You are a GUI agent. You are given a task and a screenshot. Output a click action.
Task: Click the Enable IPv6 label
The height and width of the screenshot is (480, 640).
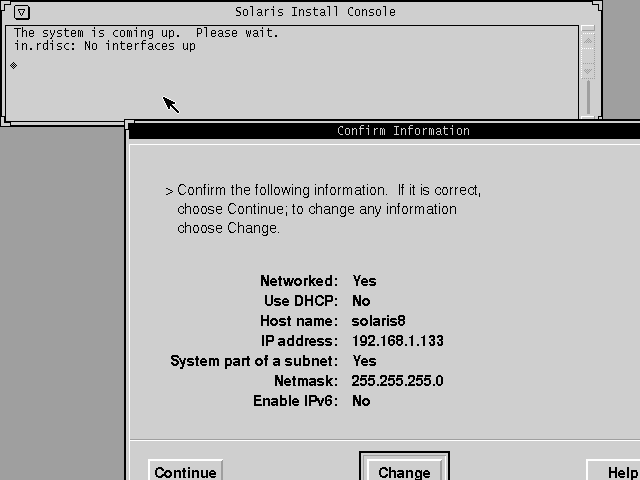pyautogui.click(x=296, y=401)
